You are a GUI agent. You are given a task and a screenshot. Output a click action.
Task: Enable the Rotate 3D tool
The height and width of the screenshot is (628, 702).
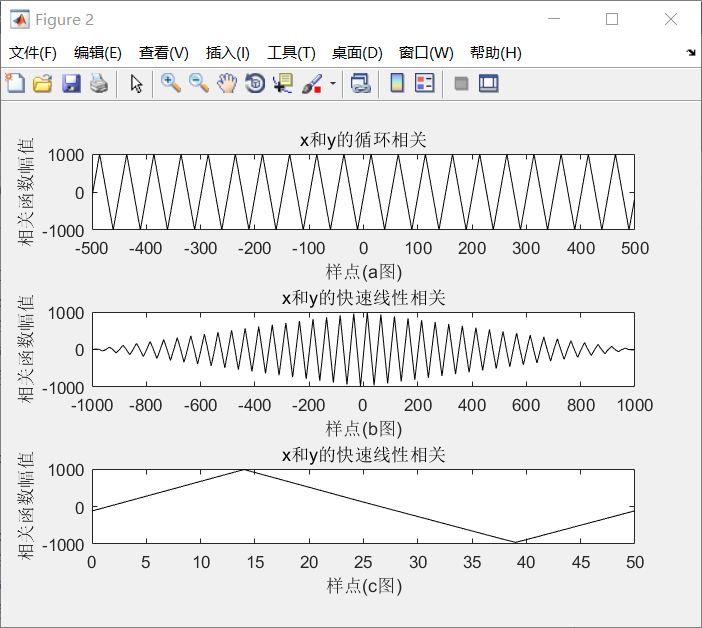coord(255,83)
